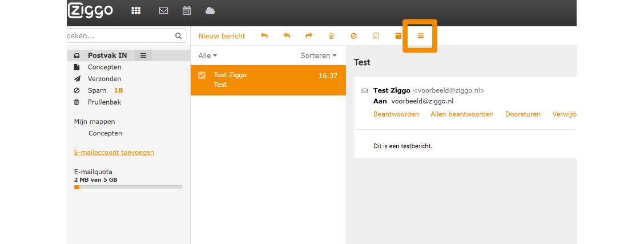The image size is (644, 244).
Task: Open the Sorteren sort dropdown
Action: click(318, 55)
